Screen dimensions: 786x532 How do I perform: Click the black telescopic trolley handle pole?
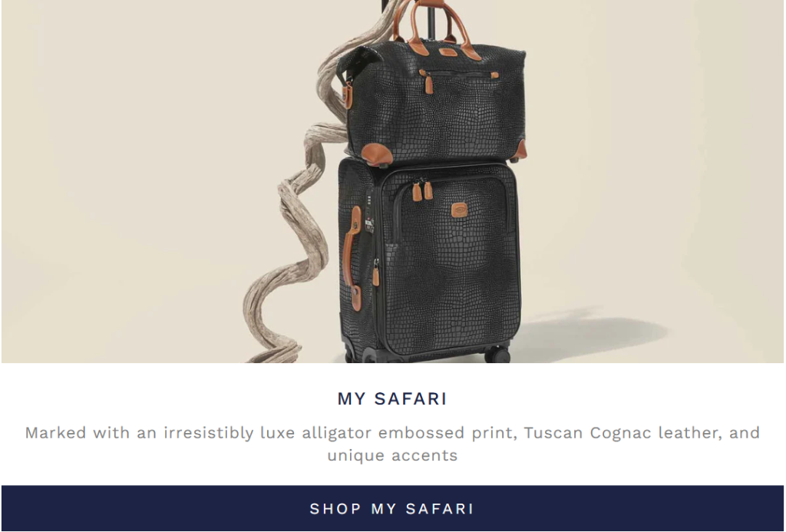coord(430,20)
